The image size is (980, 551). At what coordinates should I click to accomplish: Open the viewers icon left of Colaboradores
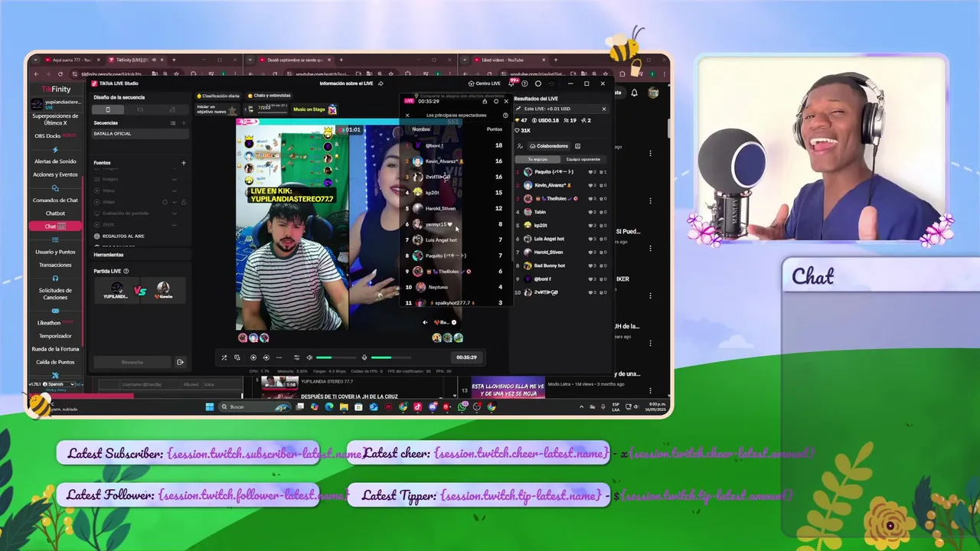coord(520,146)
